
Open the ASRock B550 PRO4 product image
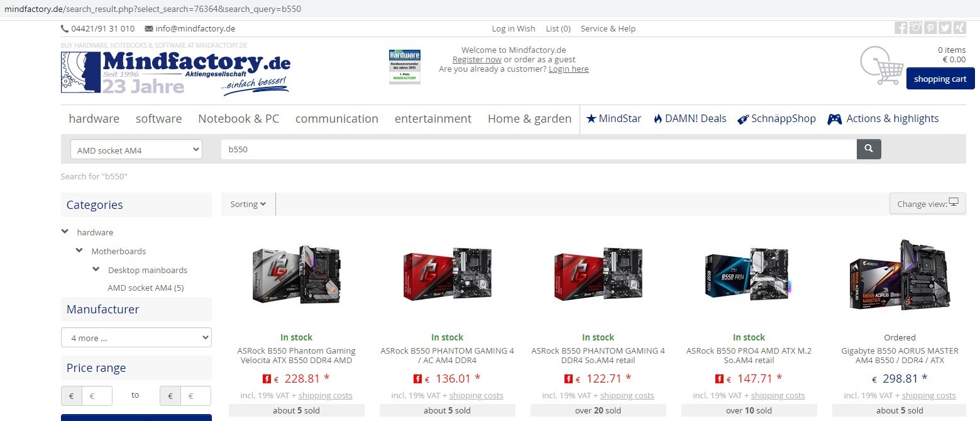click(749, 275)
